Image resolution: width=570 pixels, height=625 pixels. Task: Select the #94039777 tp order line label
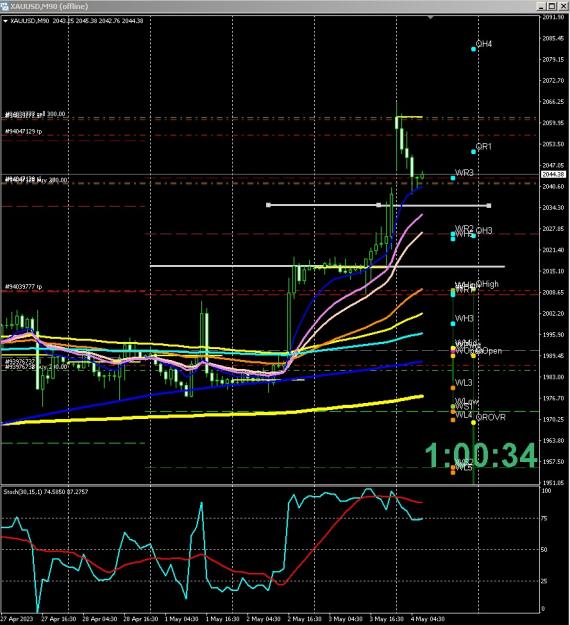(x=24, y=287)
